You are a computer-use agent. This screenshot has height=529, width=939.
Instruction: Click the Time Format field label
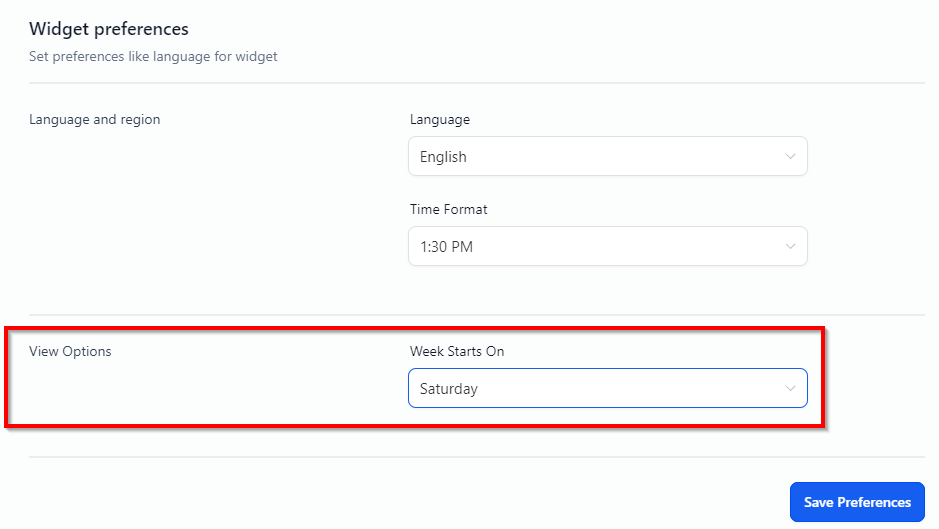[449, 210]
